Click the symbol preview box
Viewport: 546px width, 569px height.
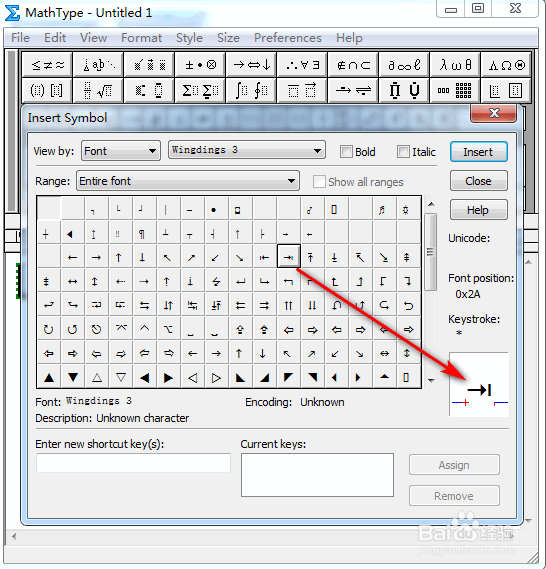click(x=479, y=384)
